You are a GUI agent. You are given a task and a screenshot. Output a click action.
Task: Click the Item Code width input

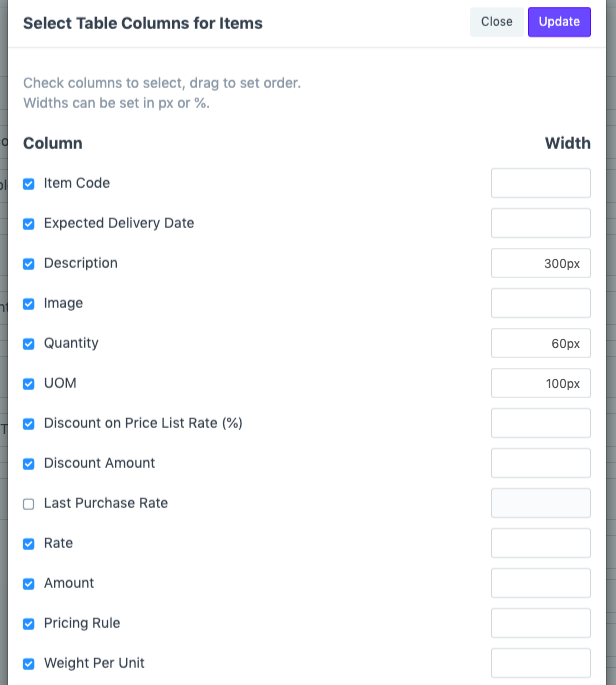coord(541,183)
